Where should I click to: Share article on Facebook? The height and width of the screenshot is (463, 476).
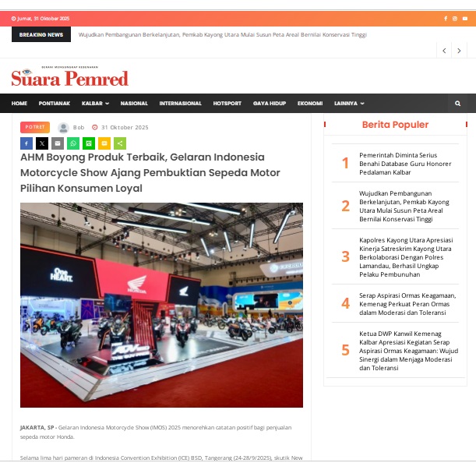pos(26,143)
